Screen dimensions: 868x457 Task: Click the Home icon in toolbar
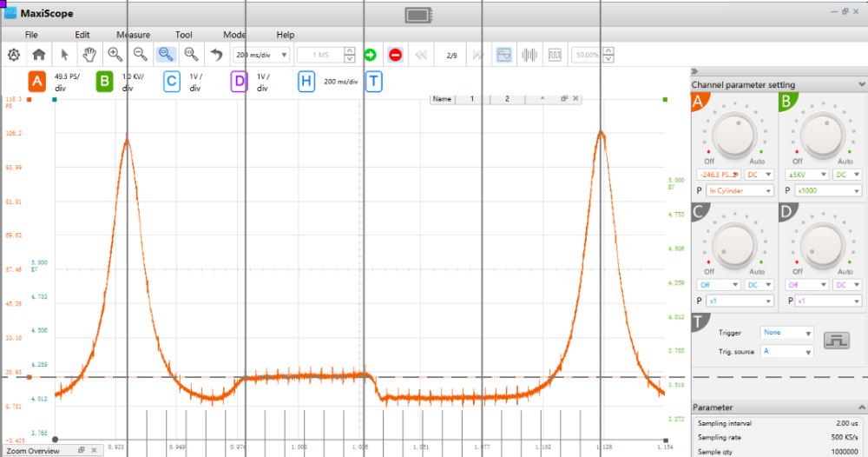pos(39,55)
